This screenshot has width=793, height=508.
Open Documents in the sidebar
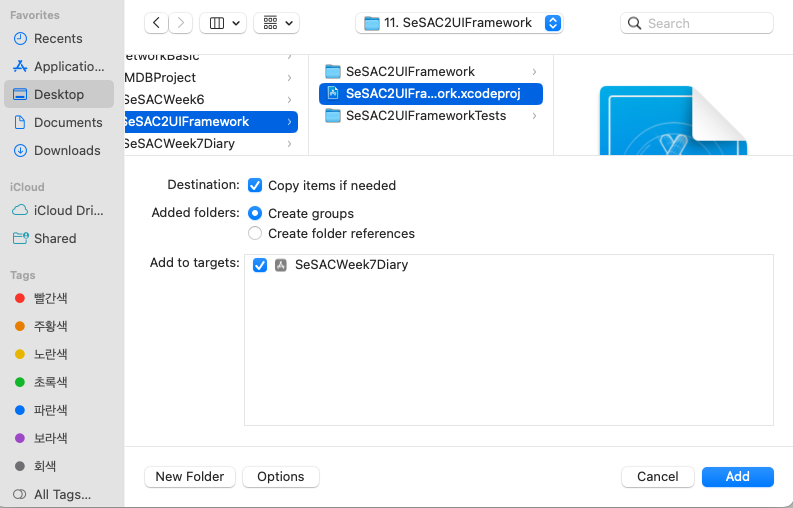pyautogui.click(x=58, y=122)
